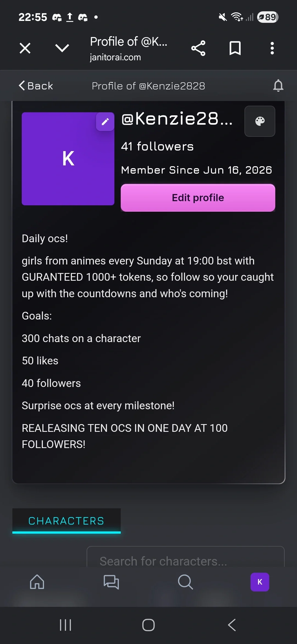
Task: Open the theme palette icon
Action: point(260,121)
